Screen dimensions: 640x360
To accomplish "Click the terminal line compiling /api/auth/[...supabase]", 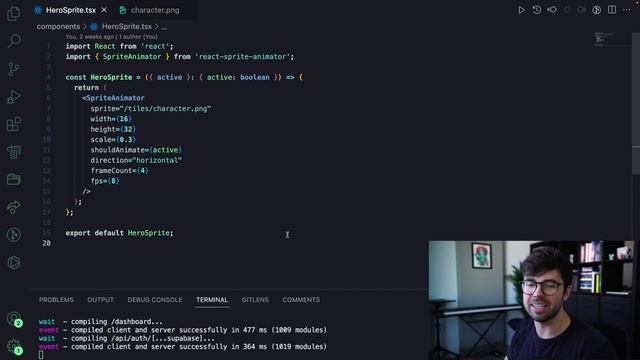I will pyautogui.click(x=126, y=338).
